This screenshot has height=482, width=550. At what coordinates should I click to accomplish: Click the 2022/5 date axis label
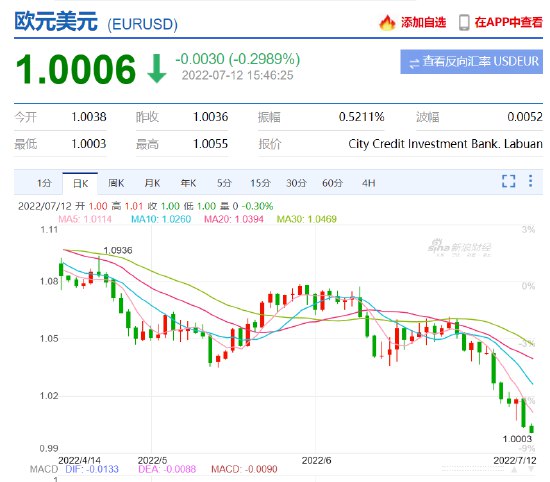click(152, 460)
